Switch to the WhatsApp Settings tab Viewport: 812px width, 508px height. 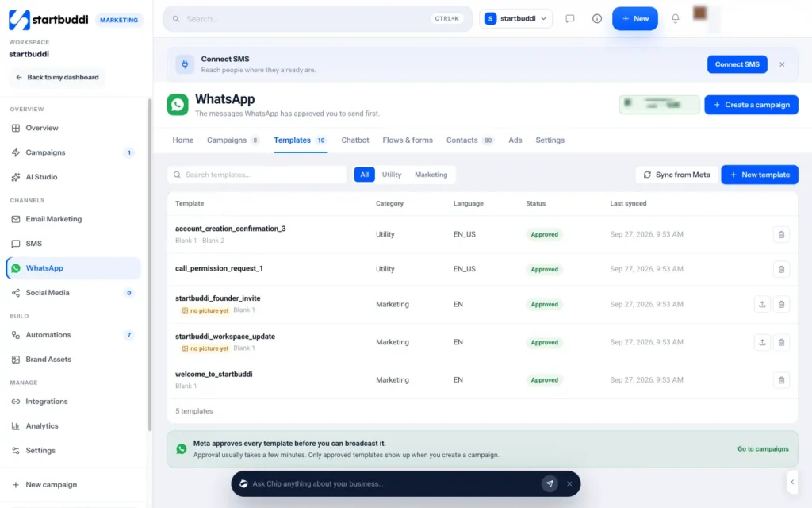(x=550, y=140)
